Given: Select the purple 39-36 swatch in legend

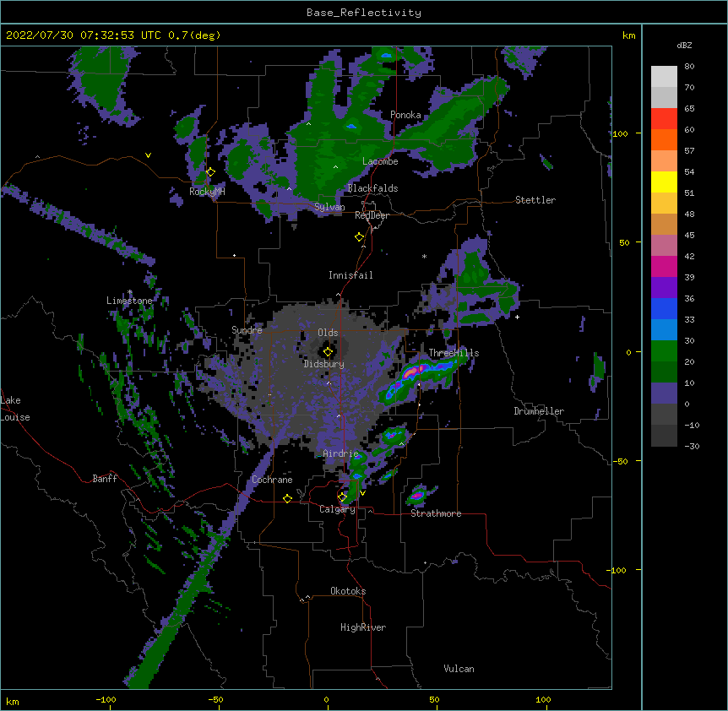Looking at the screenshot, I should pyautogui.click(x=664, y=288).
